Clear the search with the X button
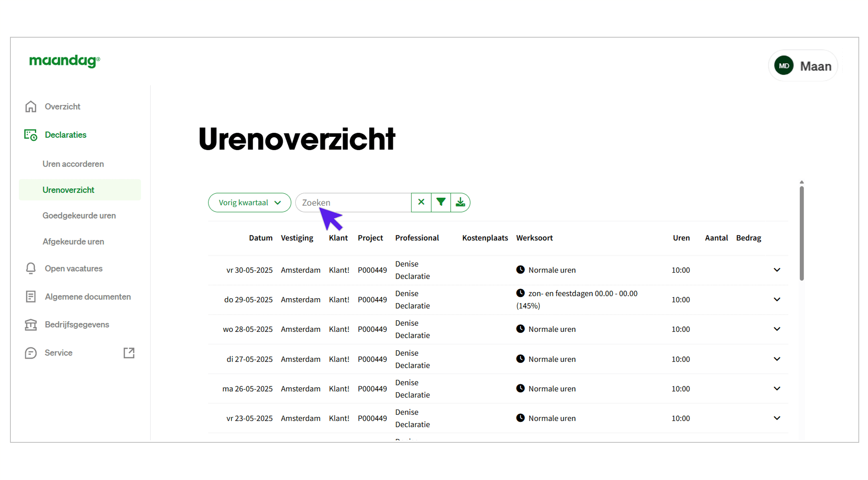Screen dimensions: 868x480 pyautogui.click(x=421, y=202)
